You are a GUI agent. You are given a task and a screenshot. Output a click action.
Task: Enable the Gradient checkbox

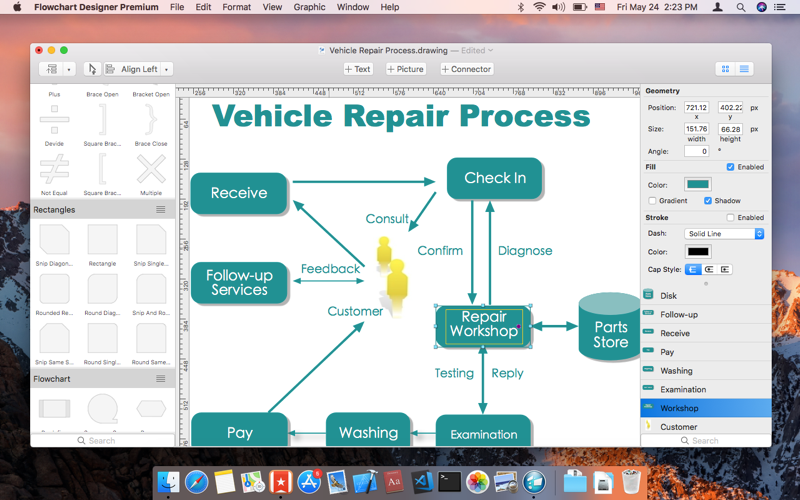click(x=652, y=201)
